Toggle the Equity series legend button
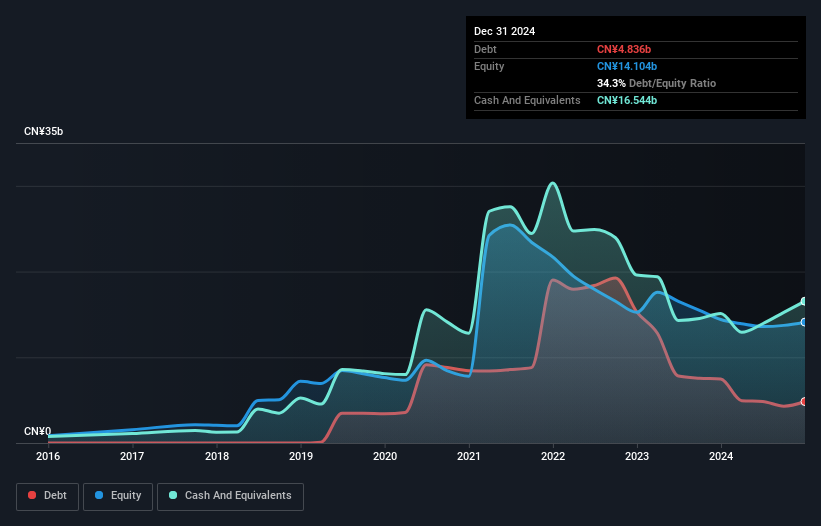The image size is (821, 526). tap(118, 496)
